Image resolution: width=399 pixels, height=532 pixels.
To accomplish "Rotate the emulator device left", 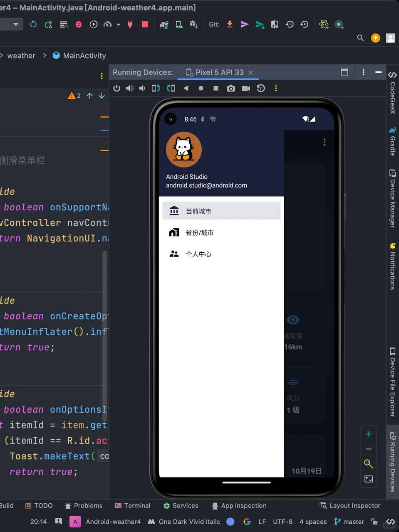I will 156,88.
